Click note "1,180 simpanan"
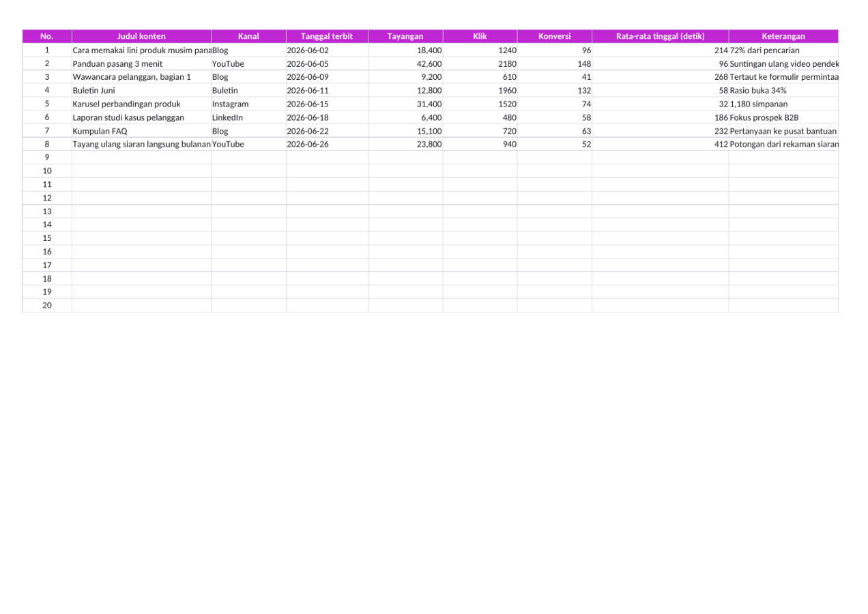Image resolution: width=868 pixels, height=614 pixels. pos(783,104)
